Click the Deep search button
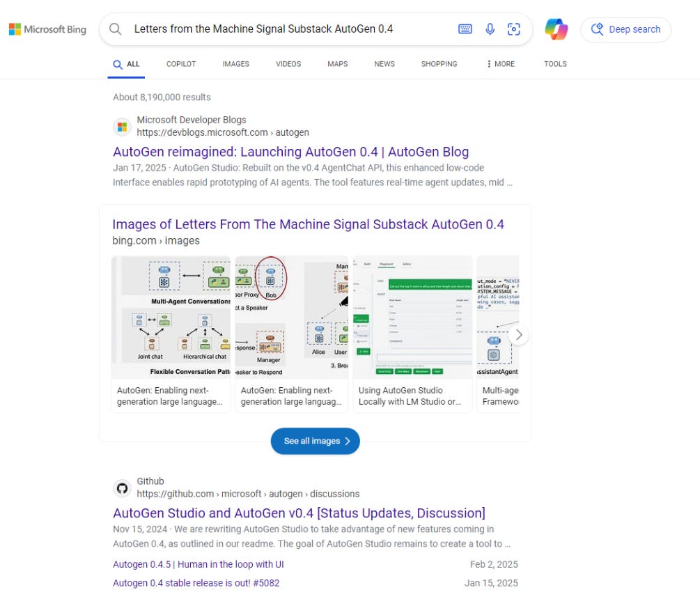This screenshot has width=700, height=592. click(625, 29)
